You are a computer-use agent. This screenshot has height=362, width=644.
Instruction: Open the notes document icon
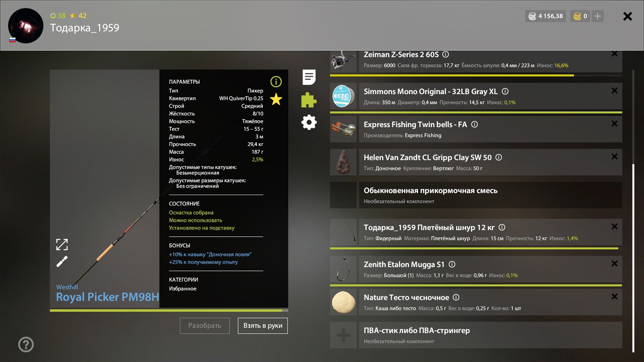[309, 77]
